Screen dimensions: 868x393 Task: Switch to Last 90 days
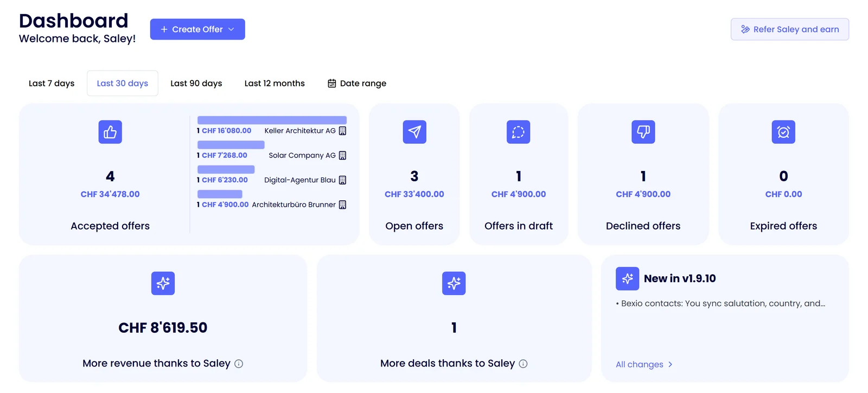tap(196, 83)
